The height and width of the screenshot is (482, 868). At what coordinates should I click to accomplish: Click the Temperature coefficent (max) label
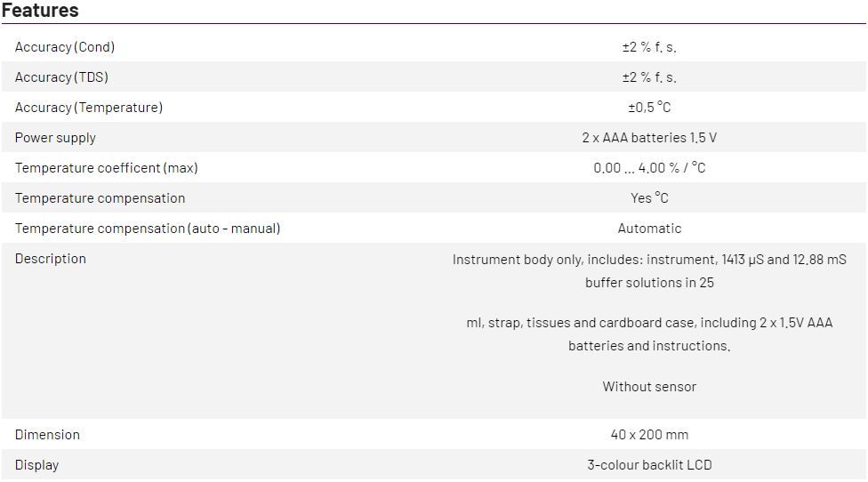(107, 168)
